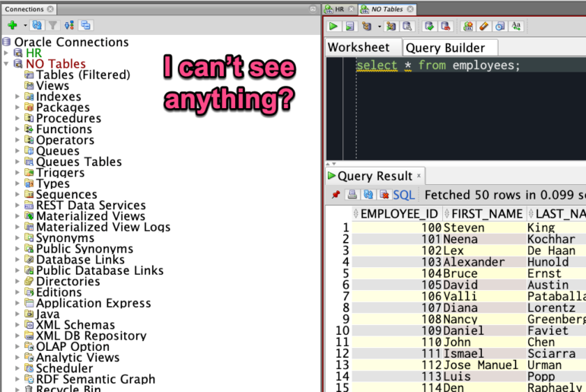Sort by the EMPLOYEE_ID column header
Image resolution: width=586 pixels, height=392 pixels.
[x=397, y=213]
